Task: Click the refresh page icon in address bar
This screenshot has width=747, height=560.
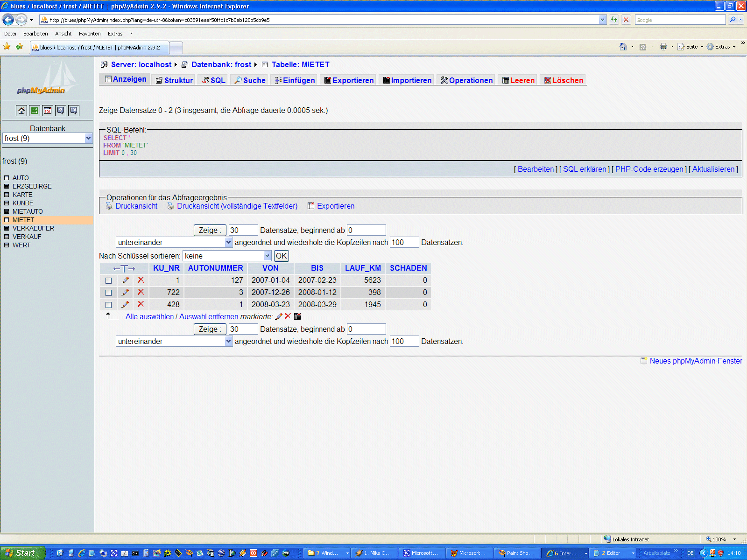Action: [x=614, y=20]
